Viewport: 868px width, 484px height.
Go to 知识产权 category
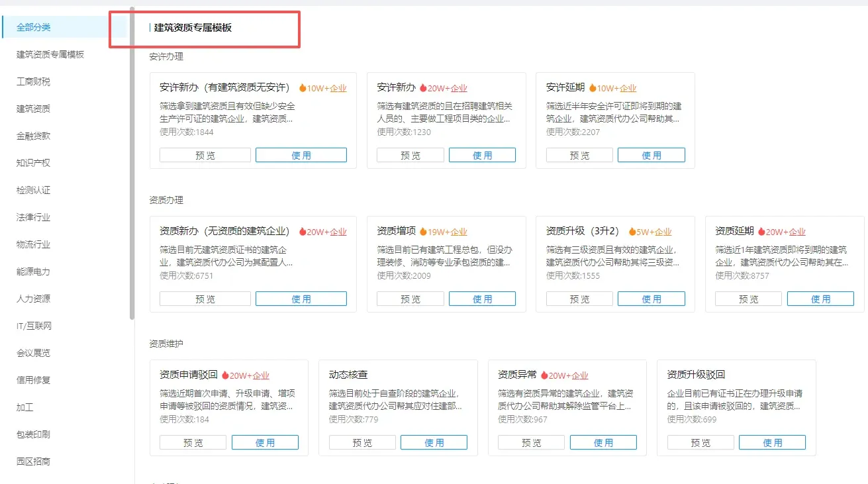pyautogui.click(x=33, y=163)
